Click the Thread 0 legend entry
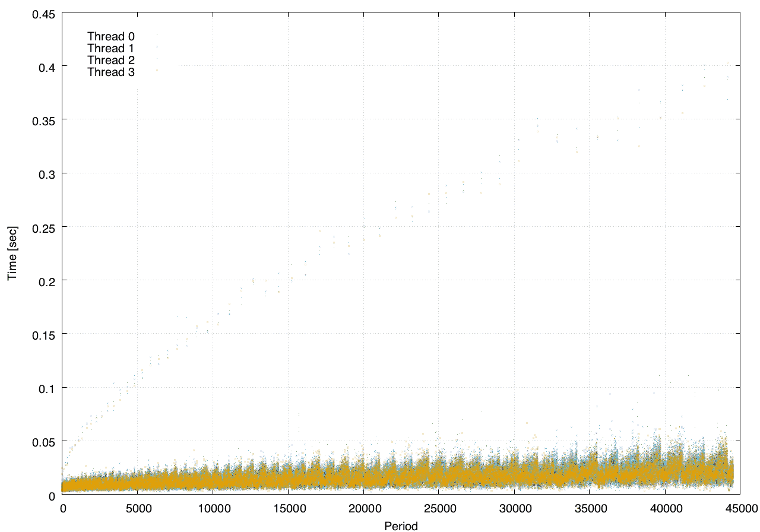Screen dimensions: 760x532 coord(111,36)
